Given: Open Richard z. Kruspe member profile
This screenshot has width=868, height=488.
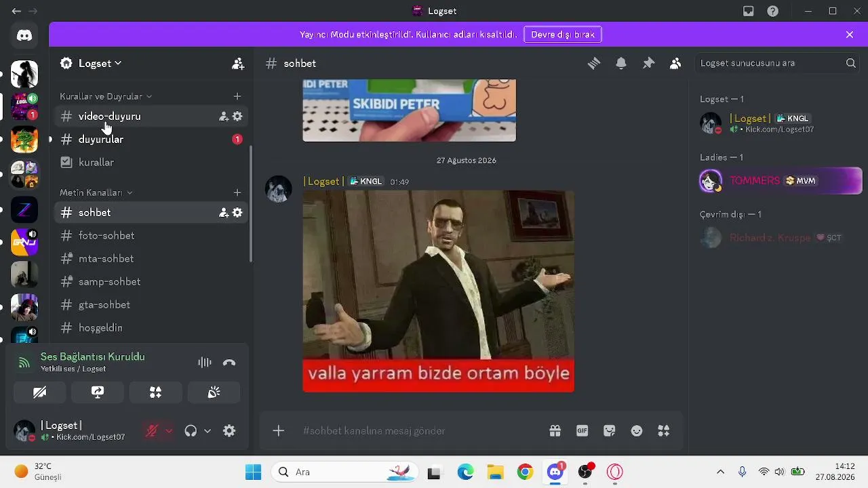Looking at the screenshot, I should (x=780, y=238).
